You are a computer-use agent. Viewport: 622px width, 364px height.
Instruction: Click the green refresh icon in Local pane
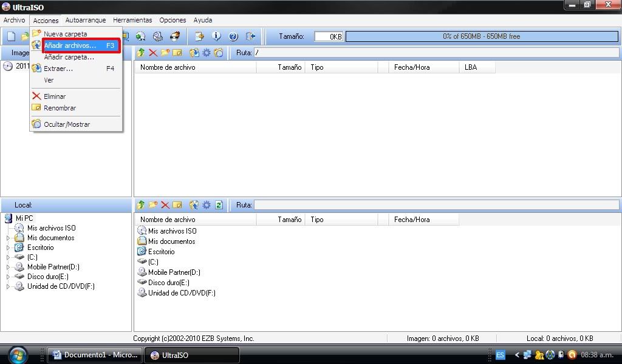(219, 205)
